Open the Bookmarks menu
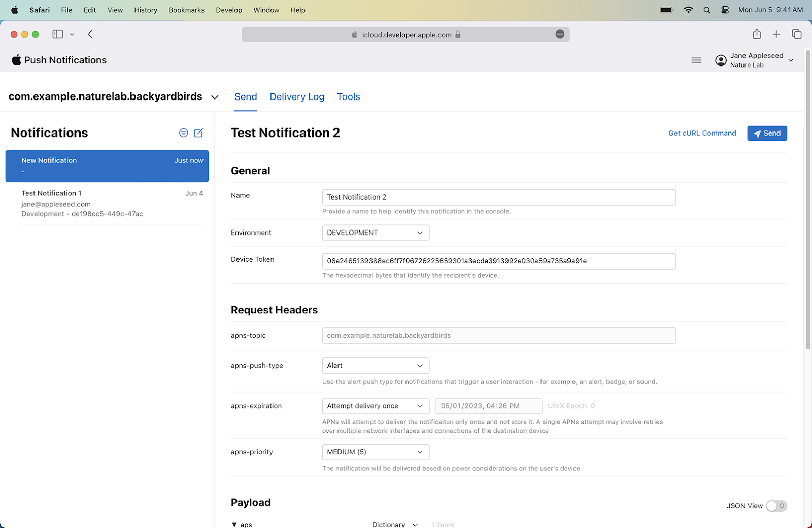This screenshot has width=812, height=528. click(187, 10)
